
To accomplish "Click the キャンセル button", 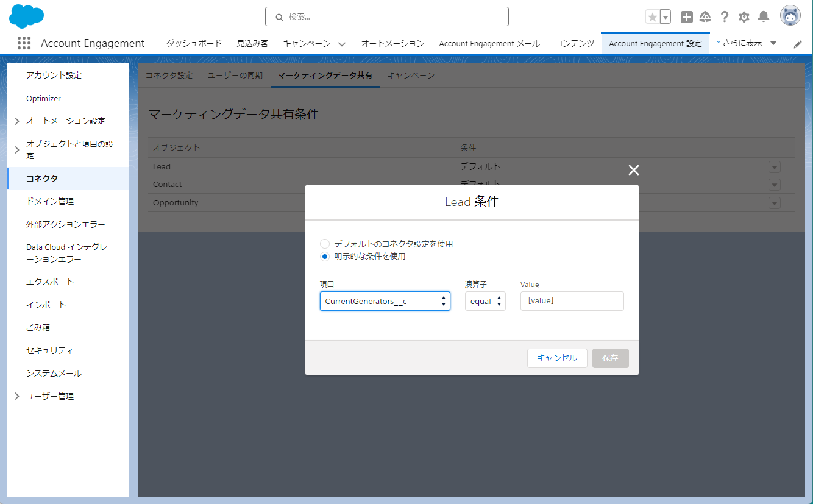I will 557,358.
